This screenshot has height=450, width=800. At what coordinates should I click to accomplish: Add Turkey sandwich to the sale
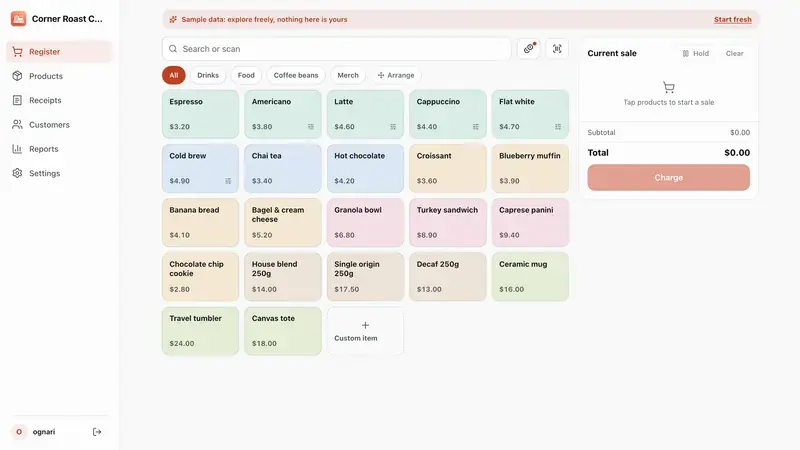point(447,222)
